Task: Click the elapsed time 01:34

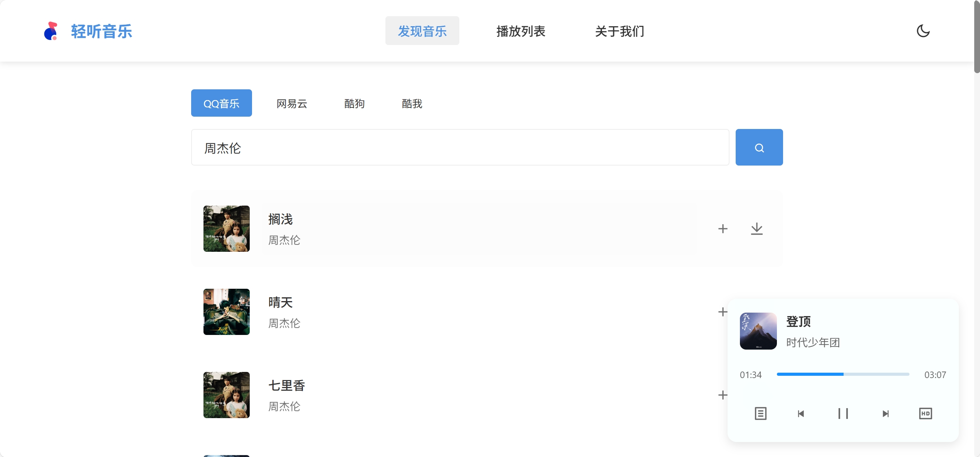Action: point(751,375)
